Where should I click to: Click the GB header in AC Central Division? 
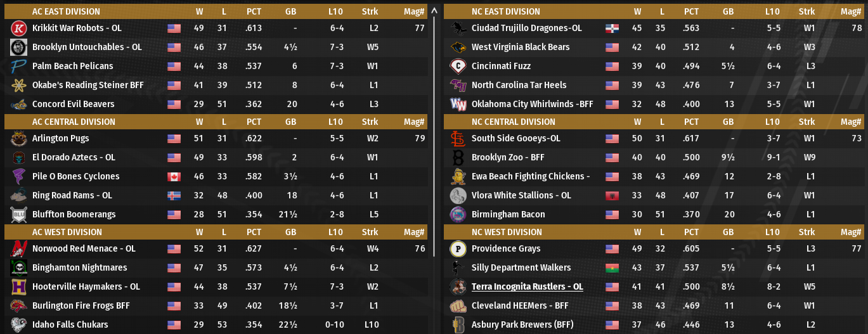[x=291, y=122]
